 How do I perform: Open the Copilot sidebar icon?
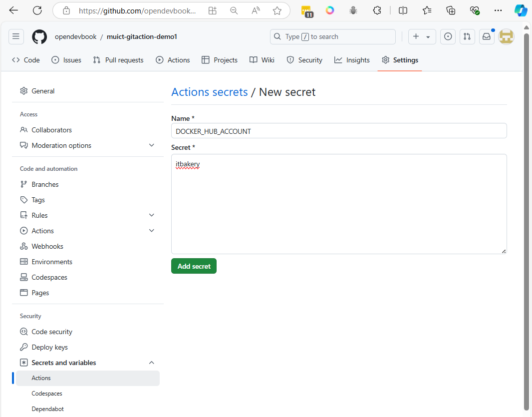tap(521, 10)
